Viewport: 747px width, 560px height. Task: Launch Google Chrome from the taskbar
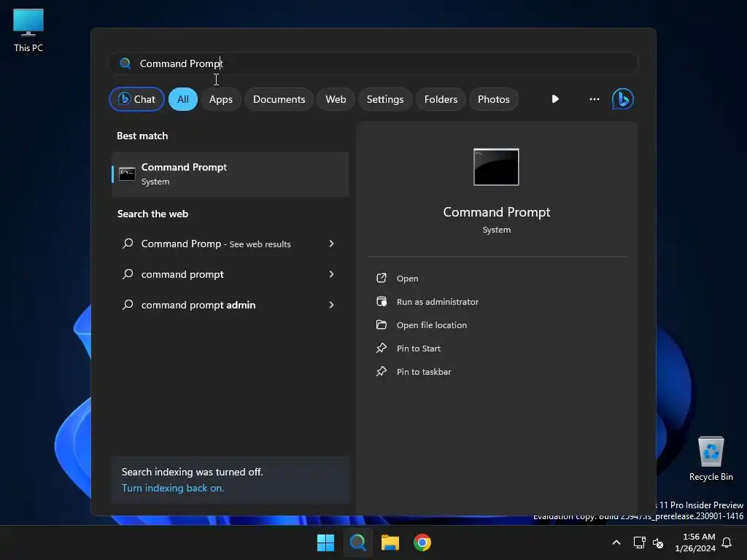[x=422, y=542]
